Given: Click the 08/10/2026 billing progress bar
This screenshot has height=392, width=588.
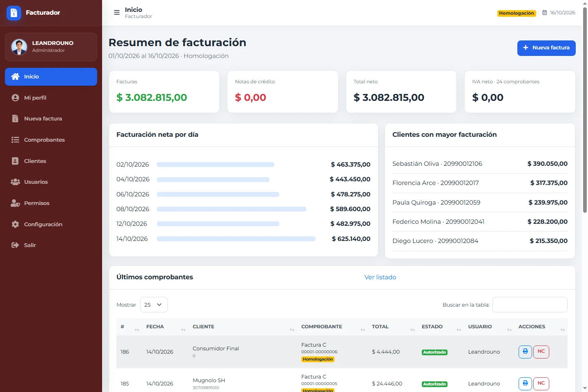Looking at the screenshot, I should 232,209.
